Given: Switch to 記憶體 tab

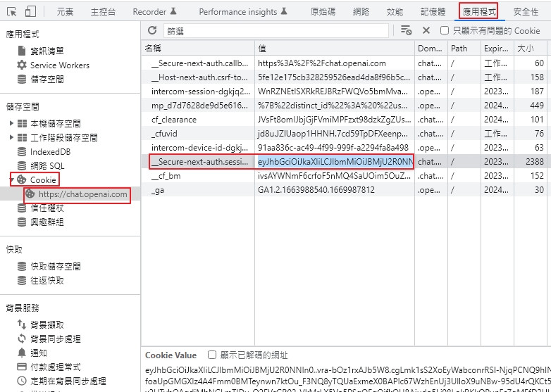Looking at the screenshot, I should [x=433, y=12].
